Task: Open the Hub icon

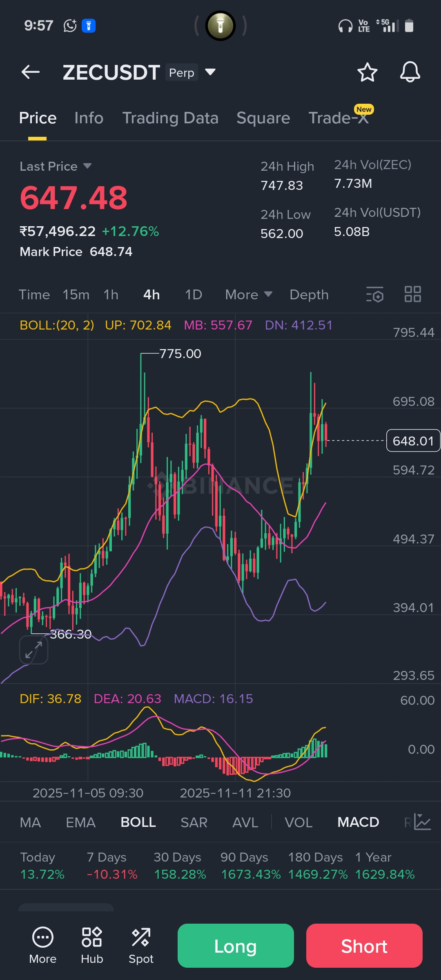Action: point(92,944)
